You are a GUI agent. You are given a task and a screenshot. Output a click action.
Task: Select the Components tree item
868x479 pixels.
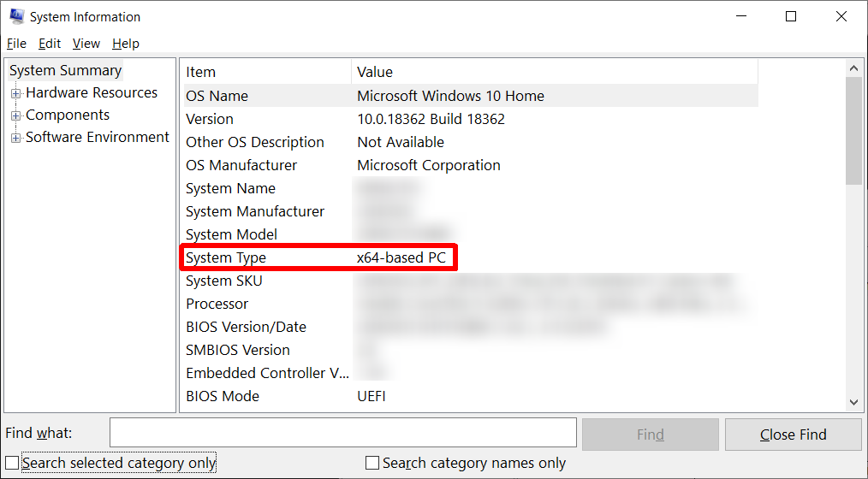[68, 115]
